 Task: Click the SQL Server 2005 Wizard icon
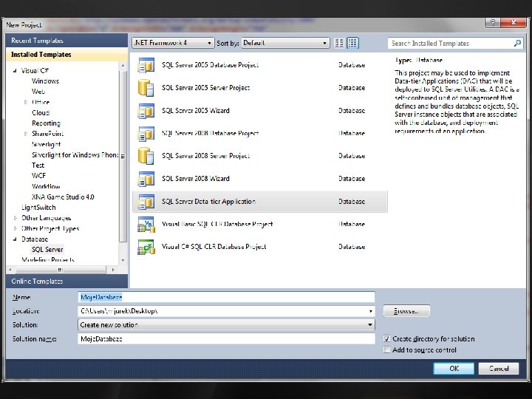tap(146, 110)
